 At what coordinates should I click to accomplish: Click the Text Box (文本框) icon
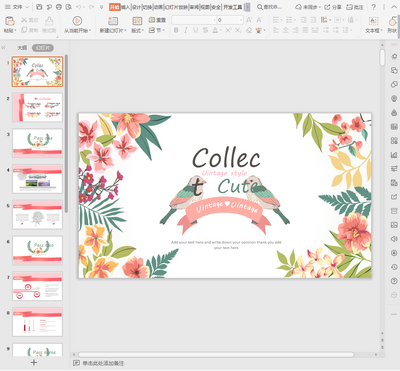tap(374, 21)
